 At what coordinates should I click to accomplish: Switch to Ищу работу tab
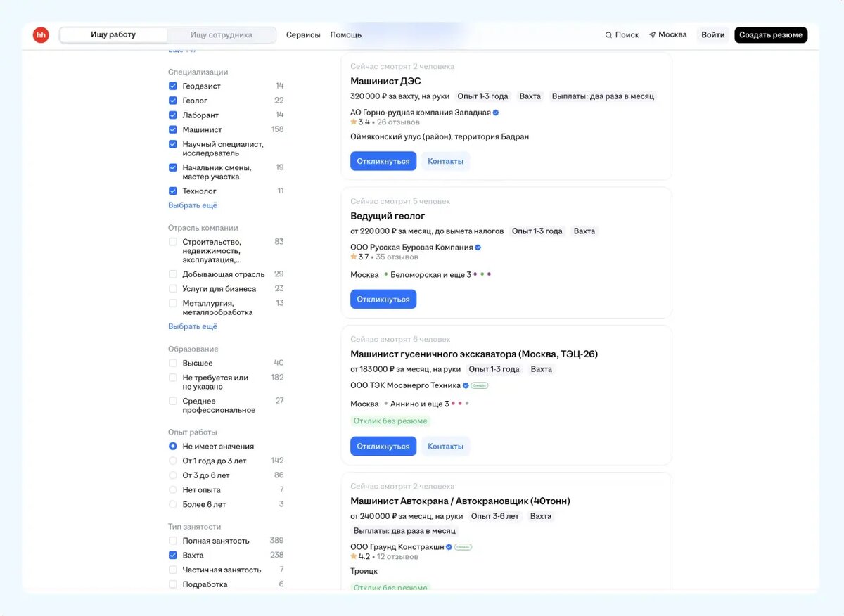113,34
